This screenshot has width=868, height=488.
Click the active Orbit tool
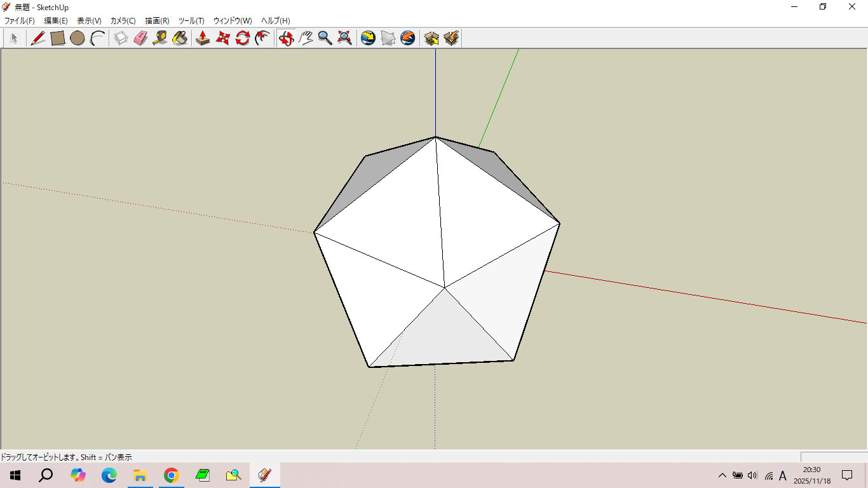[x=286, y=38]
